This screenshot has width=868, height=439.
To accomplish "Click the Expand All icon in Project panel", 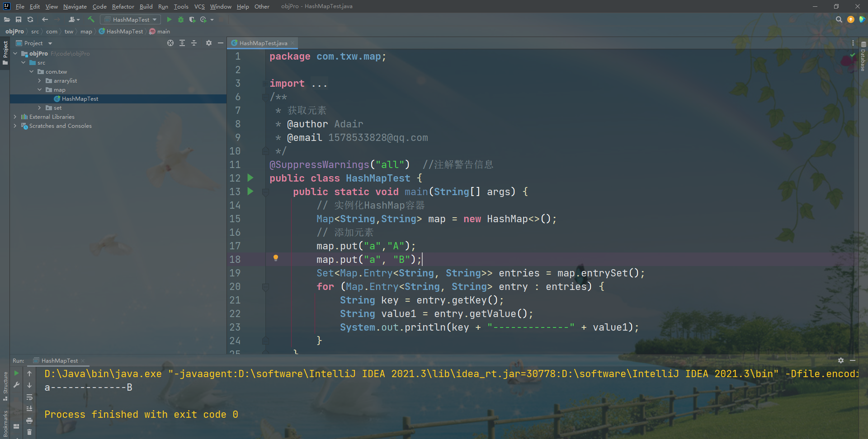I will click(x=182, y=43).
